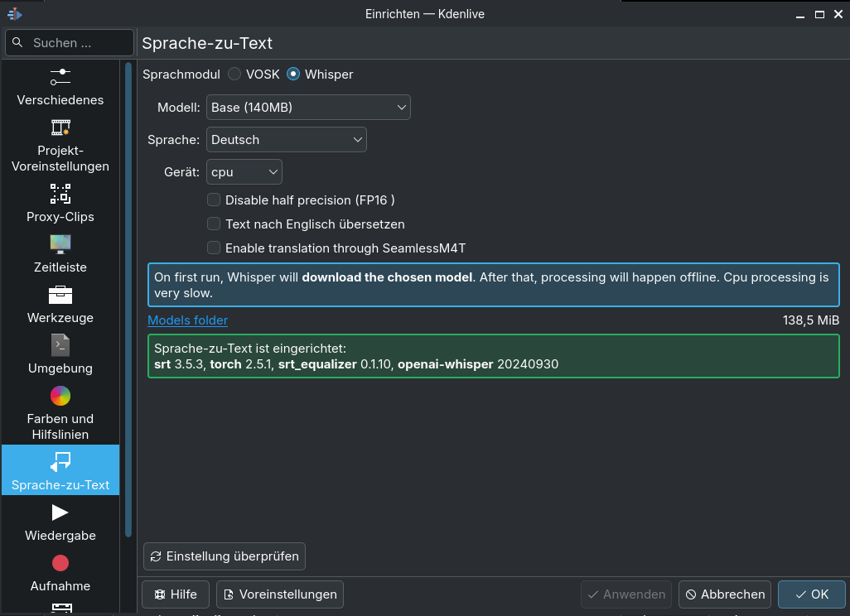Open the Verschiedenes settings icon

coord(60,77)
